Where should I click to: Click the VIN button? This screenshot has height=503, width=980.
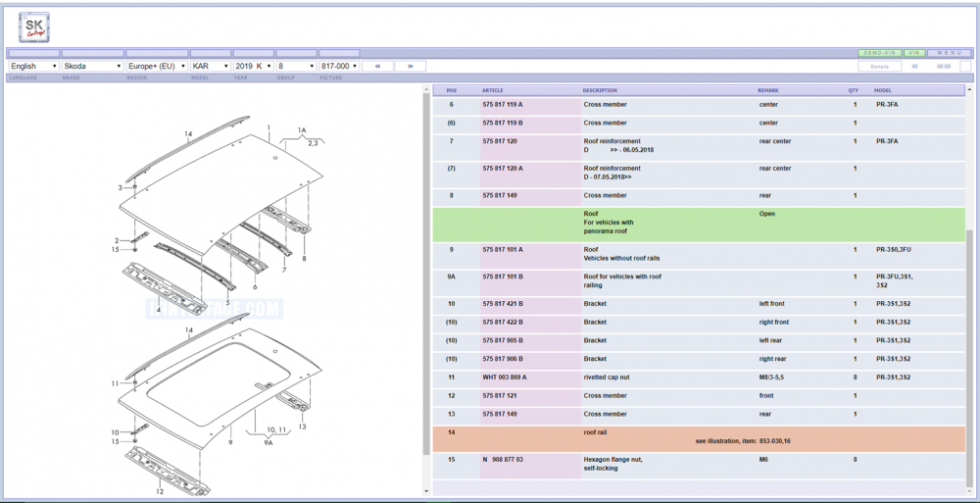[x=914, y=53]
